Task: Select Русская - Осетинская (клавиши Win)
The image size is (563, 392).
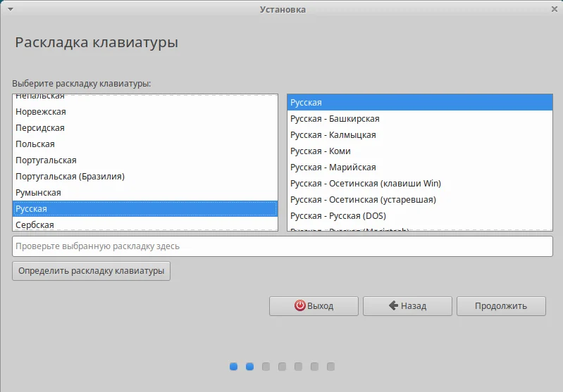Action: coord(420,183)
